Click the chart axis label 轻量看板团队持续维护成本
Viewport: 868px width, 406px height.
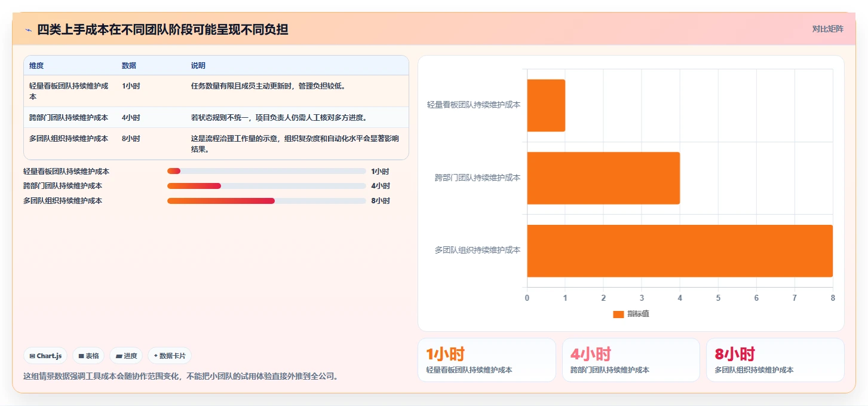[474, 105]
